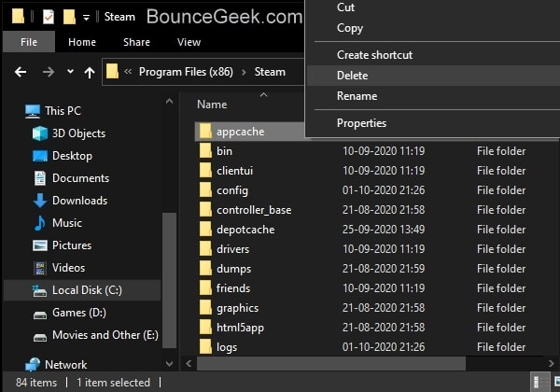Select the drivers folder icon

205,249
